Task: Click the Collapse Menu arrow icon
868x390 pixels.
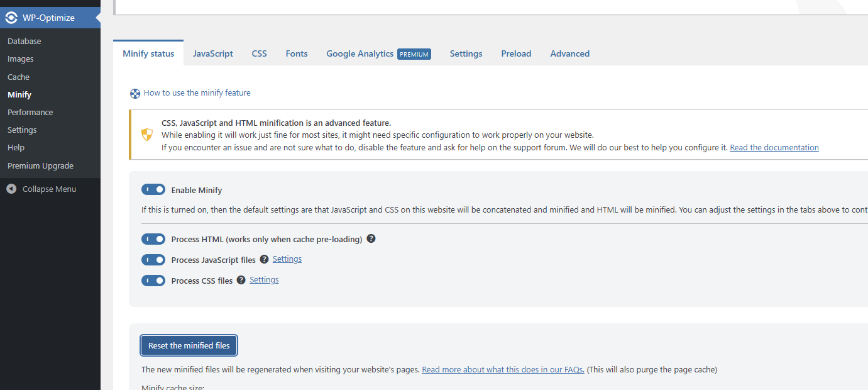Action: [11, 189]
